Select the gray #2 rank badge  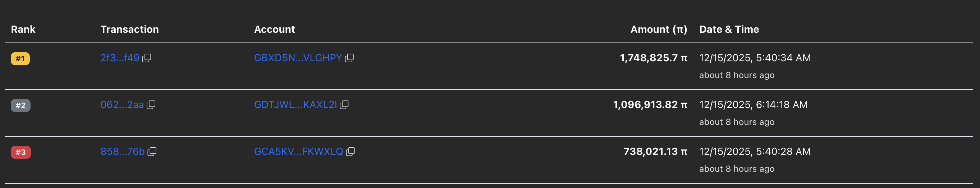pyautogui.click(x=20, y=106)
